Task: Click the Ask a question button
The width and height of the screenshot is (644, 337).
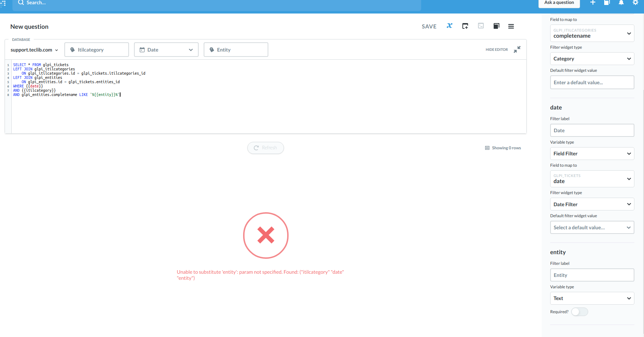Action: pyautogui.click(x=559, y=2)
